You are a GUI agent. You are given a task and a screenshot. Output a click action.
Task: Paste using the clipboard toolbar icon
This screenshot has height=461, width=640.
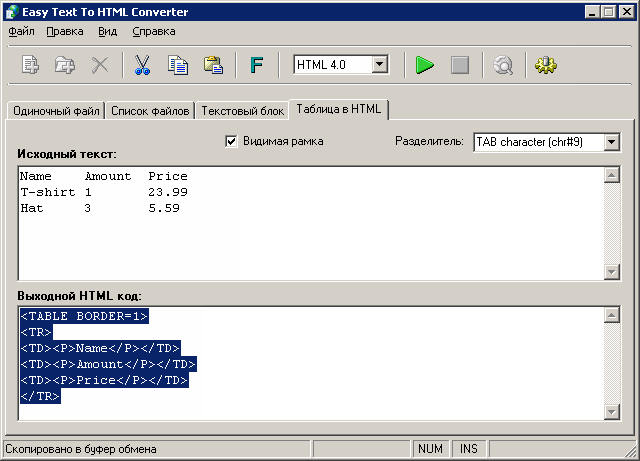click(x=213, y=65)
